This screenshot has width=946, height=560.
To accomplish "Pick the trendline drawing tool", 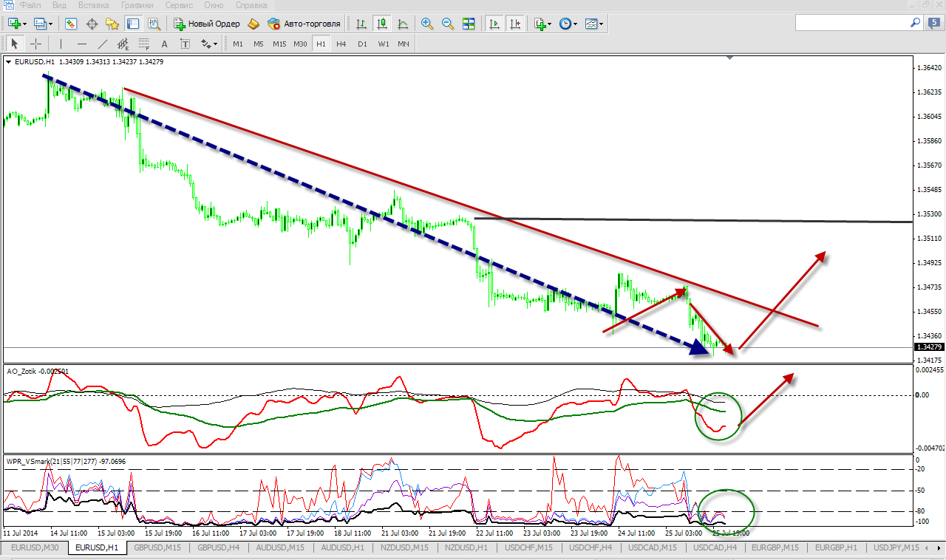I will [x=103, y=44].
